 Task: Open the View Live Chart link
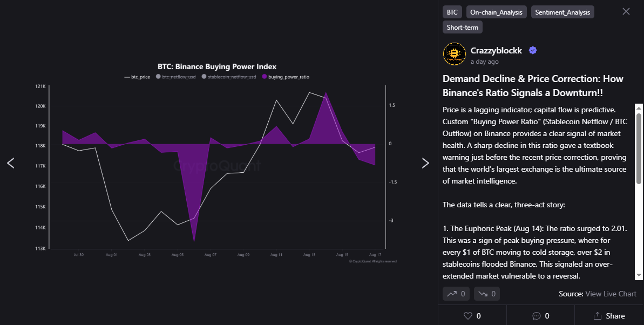click(x=611, y=294)
